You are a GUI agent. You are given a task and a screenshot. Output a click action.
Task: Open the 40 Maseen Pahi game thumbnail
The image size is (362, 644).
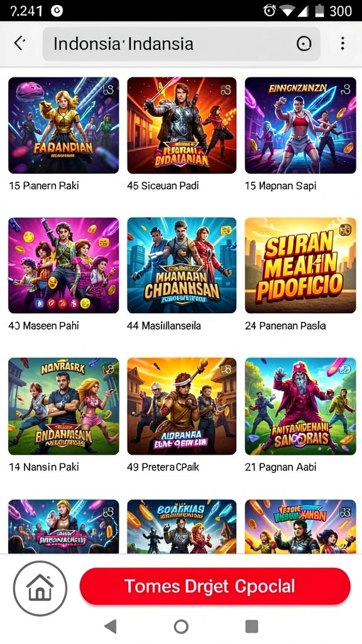pyautogui.click(x=63, y=265)
